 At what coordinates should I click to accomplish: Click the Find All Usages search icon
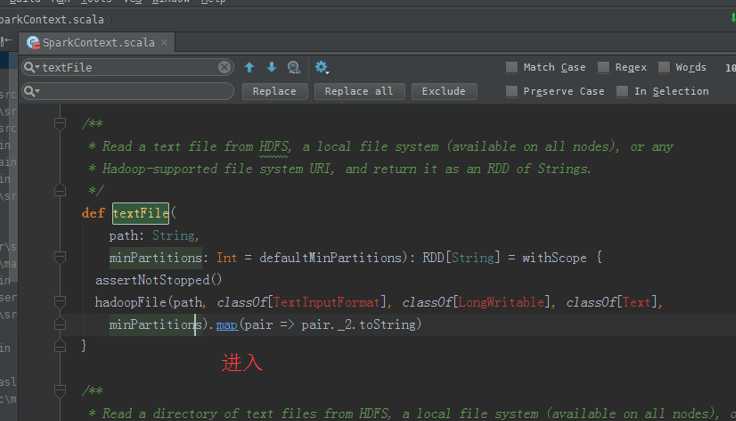pyautogui.click(x=294, y=68)
